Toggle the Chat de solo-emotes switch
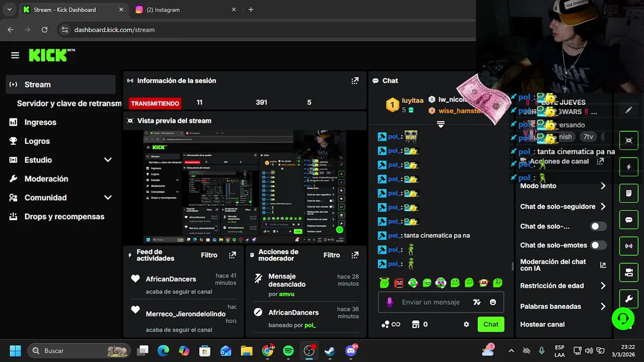 [598, 245]
